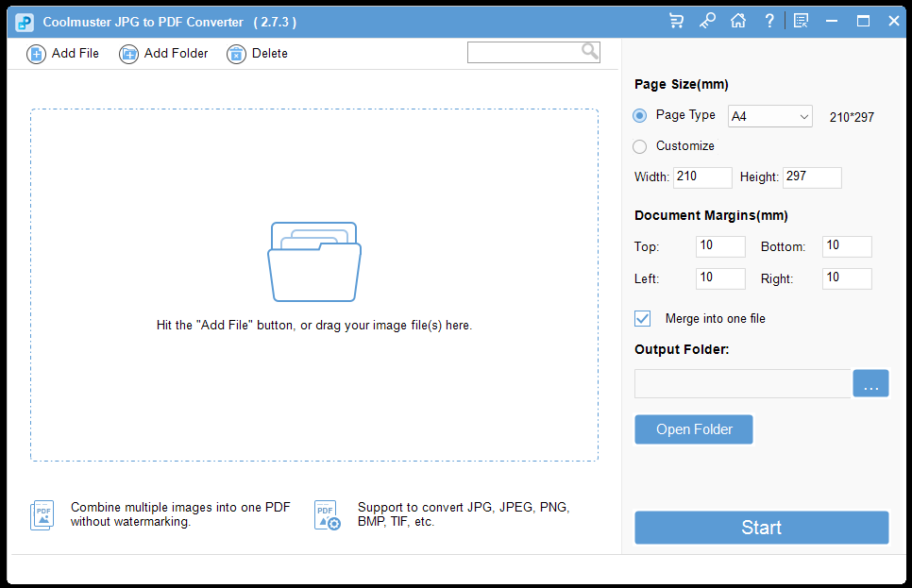Click the search magnifier icon
This screenshot has width=912, height=588.
589,52
